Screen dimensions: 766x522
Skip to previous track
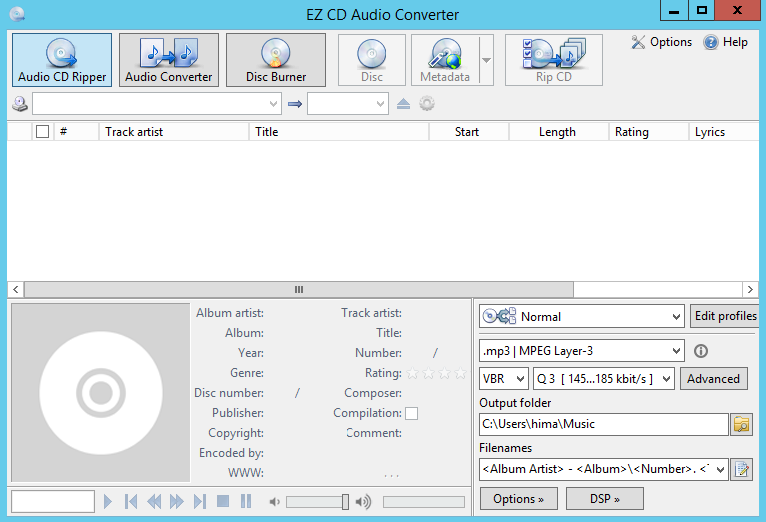point(131,501)
